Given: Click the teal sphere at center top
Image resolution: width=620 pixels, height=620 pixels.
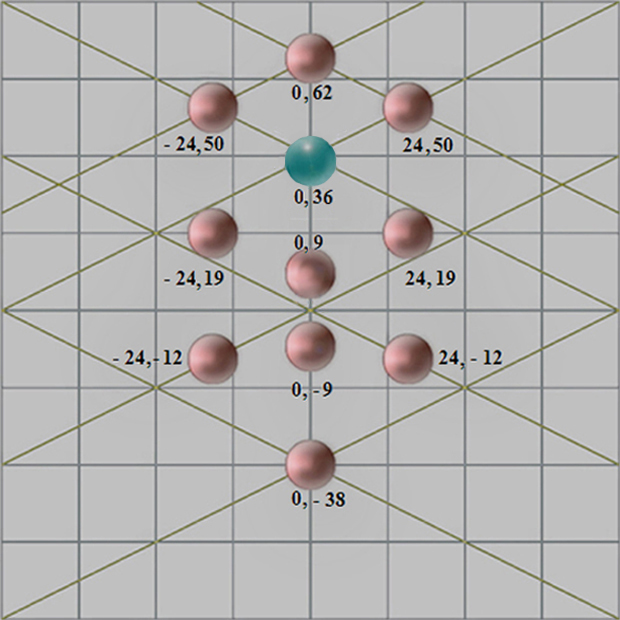Looking at the screenshot, I should [310, 159].
